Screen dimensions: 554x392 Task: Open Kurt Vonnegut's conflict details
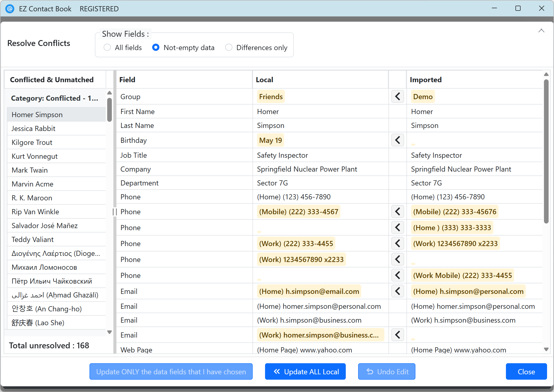pyautogui.click(x=35, y=156)
